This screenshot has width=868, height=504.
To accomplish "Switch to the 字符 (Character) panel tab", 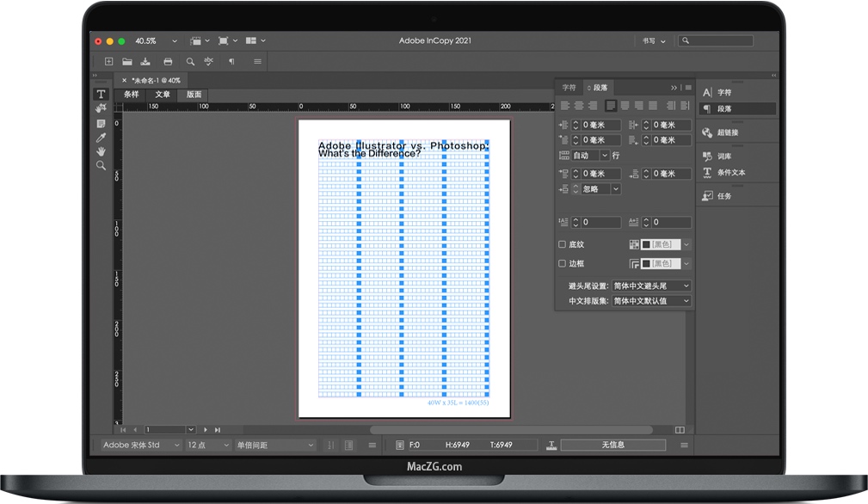I will 569,88.
